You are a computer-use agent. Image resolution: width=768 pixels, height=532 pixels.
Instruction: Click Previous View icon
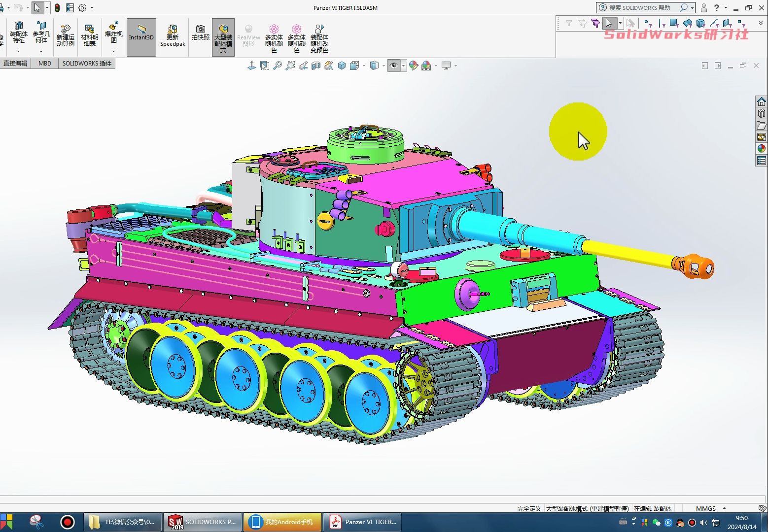tap(303, 66)
